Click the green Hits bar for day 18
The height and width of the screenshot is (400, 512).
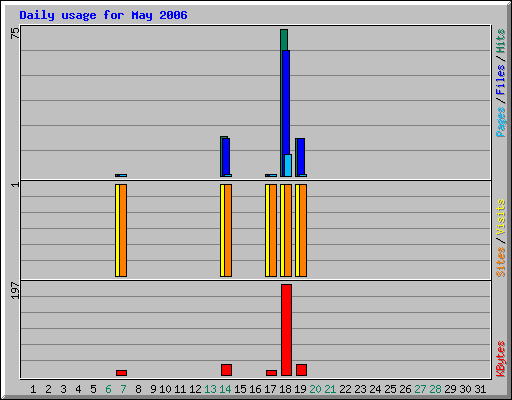point(284,40)
